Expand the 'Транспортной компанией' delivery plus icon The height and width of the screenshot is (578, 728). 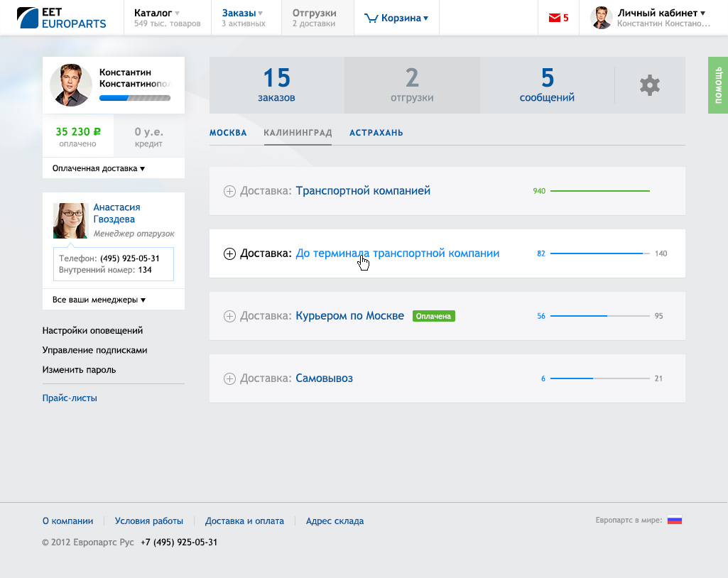click(x=229, y=191)
